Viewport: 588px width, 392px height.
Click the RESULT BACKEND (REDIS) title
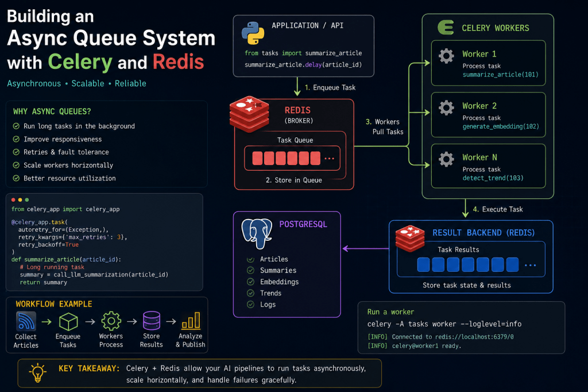(483, 233)
